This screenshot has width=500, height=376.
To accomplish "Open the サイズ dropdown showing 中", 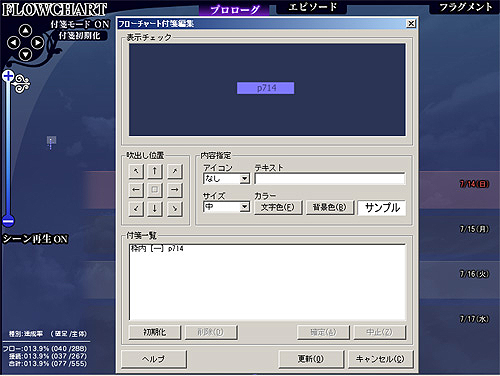I will (226, 207).
